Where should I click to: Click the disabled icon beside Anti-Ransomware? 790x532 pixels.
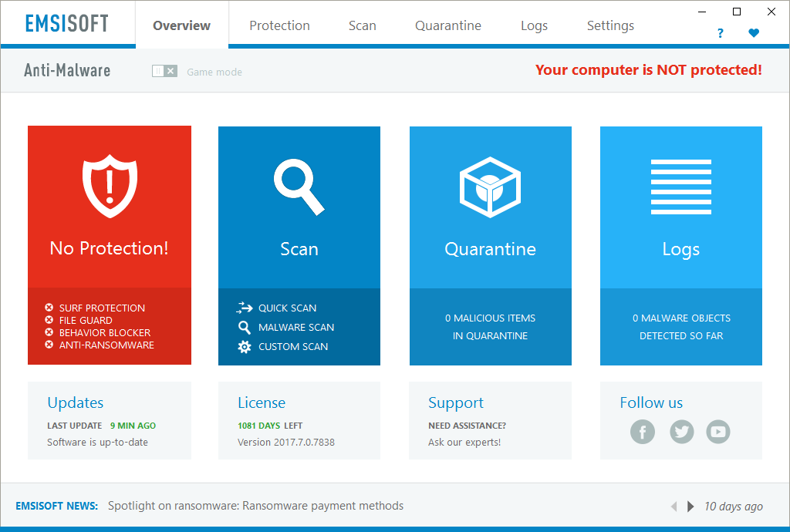click(49, 345)
